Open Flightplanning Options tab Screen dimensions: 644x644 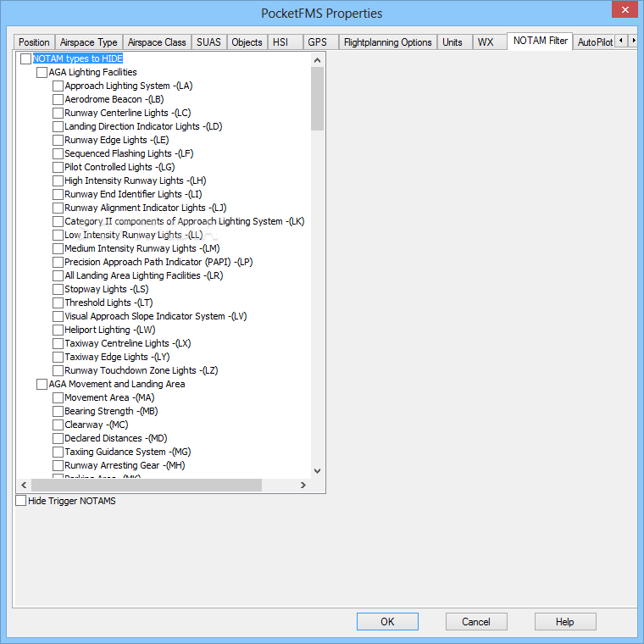click(388, 42)
